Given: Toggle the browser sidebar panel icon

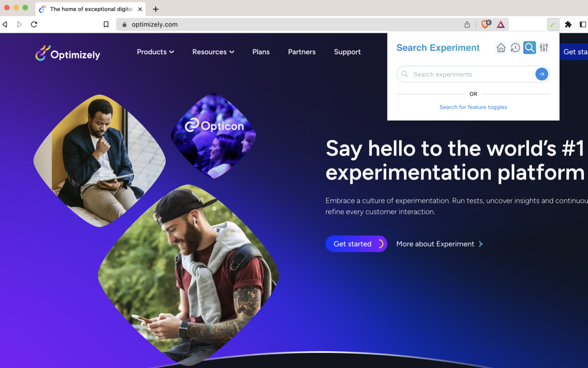Looking at the screenshot, I should point(583,24).
